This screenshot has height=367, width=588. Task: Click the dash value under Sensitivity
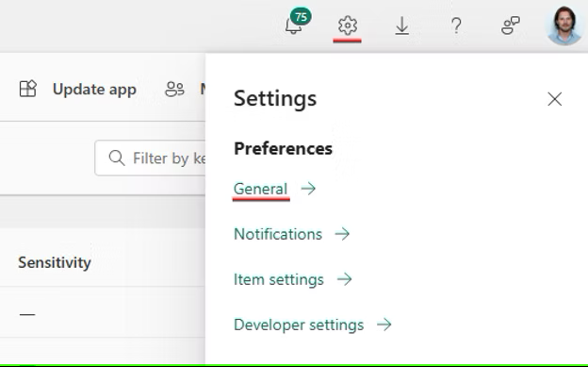(x=27, y=314)
